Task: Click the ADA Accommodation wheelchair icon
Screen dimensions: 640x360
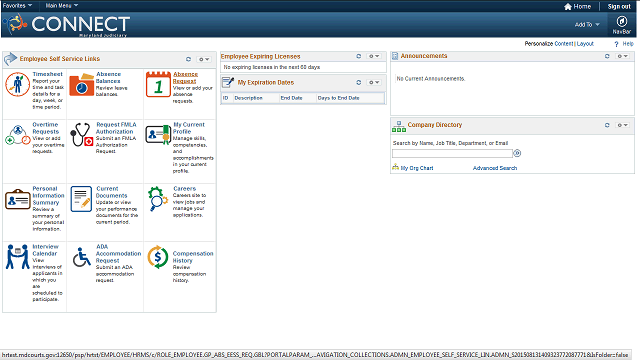Action: (82, 257)
